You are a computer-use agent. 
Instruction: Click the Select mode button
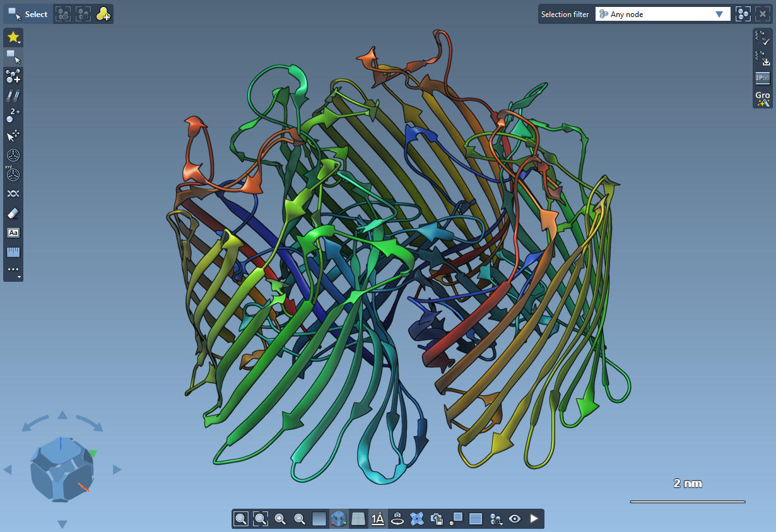click(x=28, y=14)
